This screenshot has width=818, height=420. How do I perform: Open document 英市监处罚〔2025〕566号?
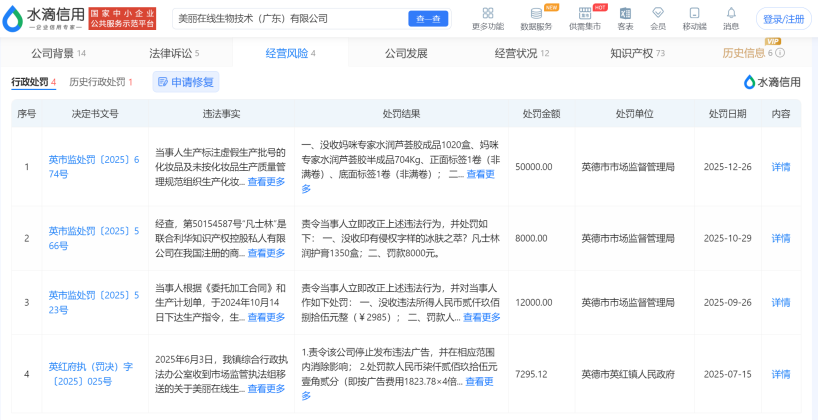(x=94, y=238)
